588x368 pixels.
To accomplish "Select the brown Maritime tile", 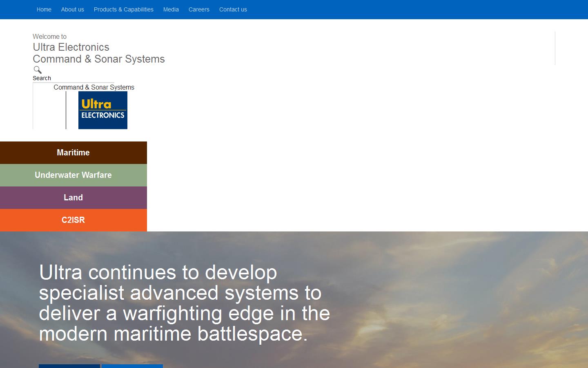I will [x=73, y=153].
